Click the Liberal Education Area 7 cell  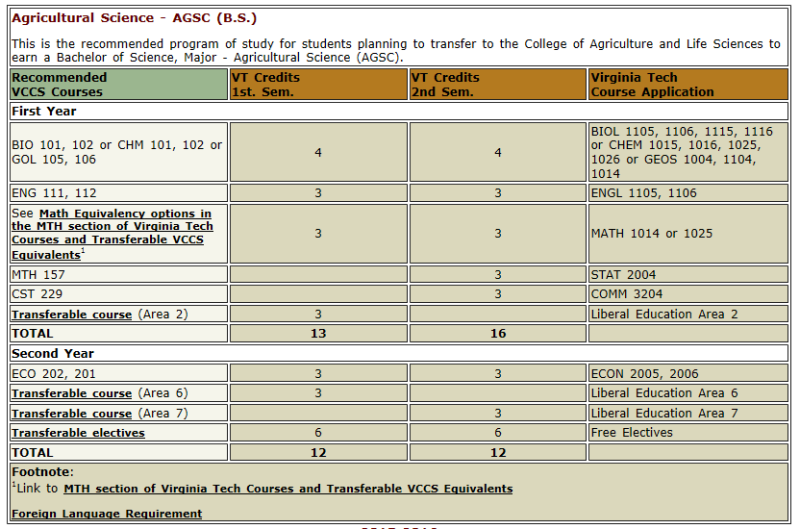(x=688, y=413)
